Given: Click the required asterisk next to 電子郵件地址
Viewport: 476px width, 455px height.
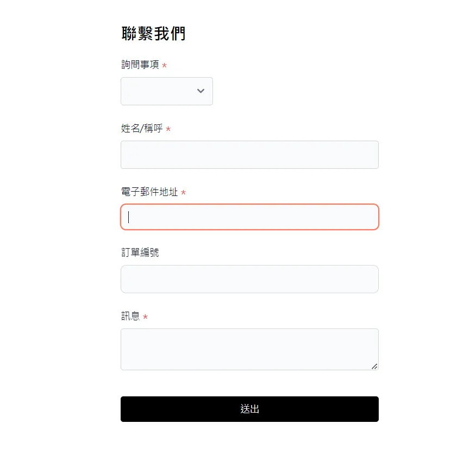Looking at the screenshot, I should click(184, 193).
